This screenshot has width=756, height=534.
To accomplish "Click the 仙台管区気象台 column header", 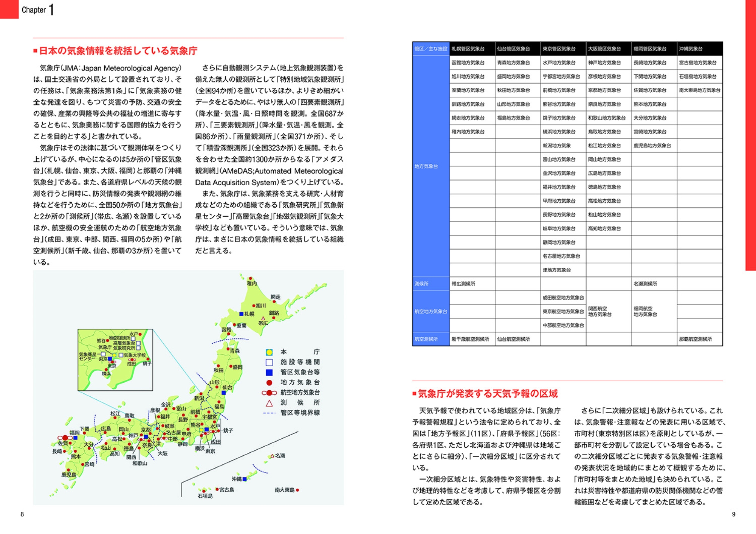I will click(x=518, y=49).
